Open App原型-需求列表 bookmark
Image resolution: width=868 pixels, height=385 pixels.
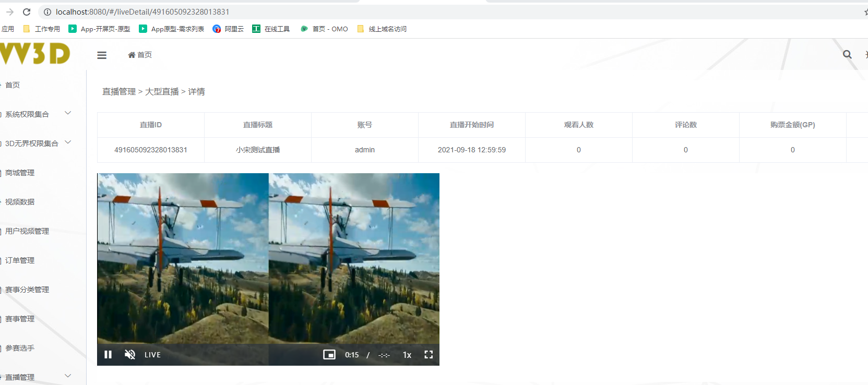[171, 29]
